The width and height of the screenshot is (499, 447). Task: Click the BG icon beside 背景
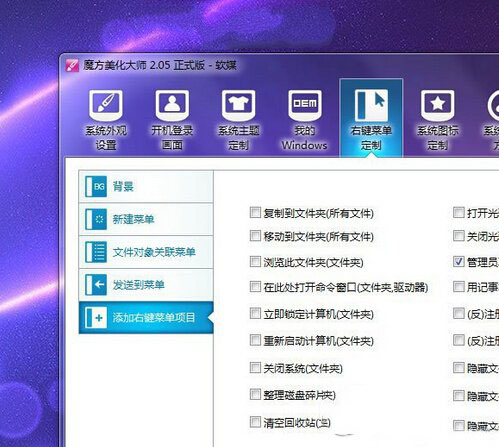point(96,186)
